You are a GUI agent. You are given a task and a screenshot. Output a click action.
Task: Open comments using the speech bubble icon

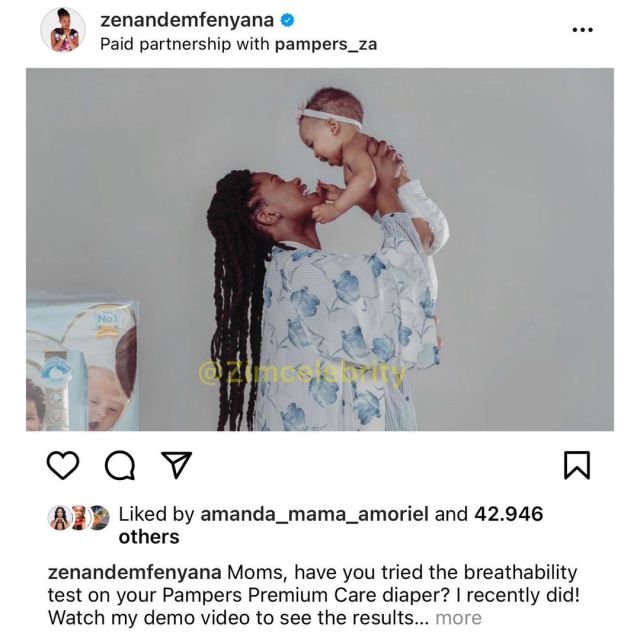click(x=120, y=465)
